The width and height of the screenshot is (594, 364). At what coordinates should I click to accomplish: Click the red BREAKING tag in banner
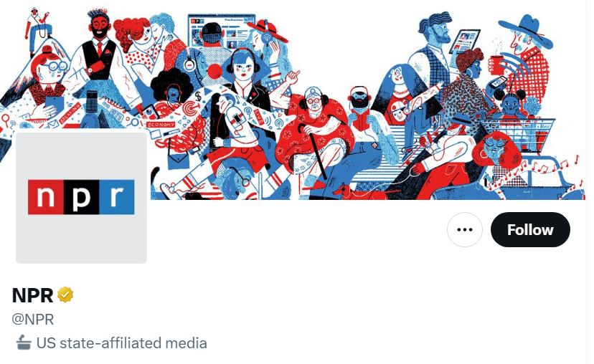click(70, 112)
